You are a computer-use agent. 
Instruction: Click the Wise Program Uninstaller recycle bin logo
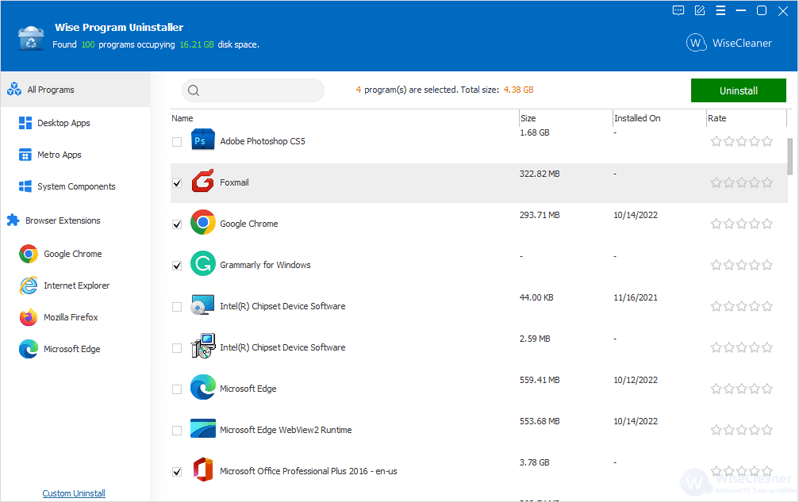point(31,38)
